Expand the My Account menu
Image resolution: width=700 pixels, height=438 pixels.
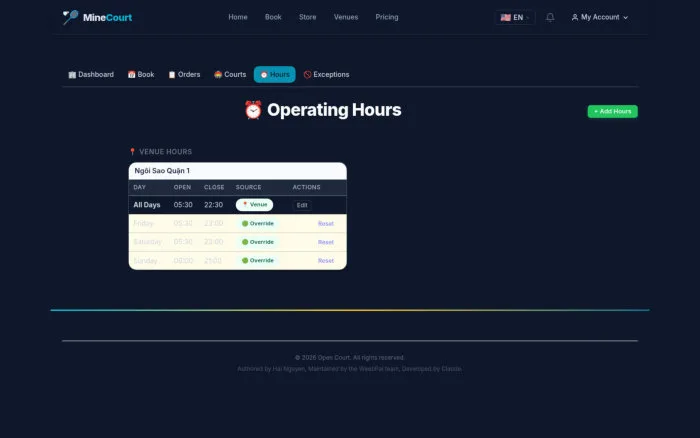tap(600, 17)
